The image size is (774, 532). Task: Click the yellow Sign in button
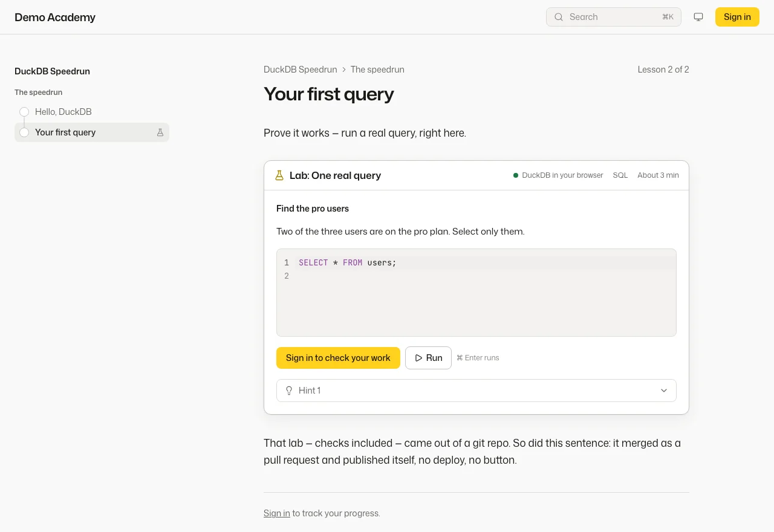pos(737,17)
